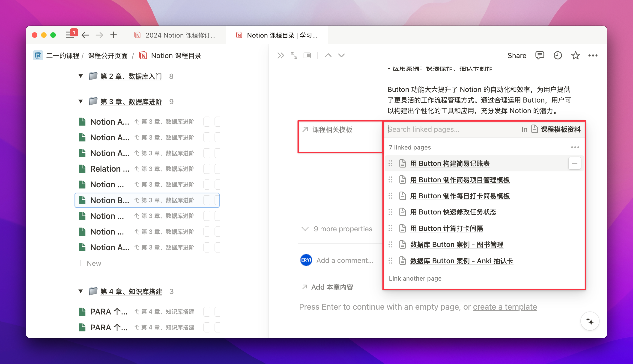Screen dimensions: 633x364
Task: Click page icon of 用 Button 快速修改任务状态
Action: (403, 212)
